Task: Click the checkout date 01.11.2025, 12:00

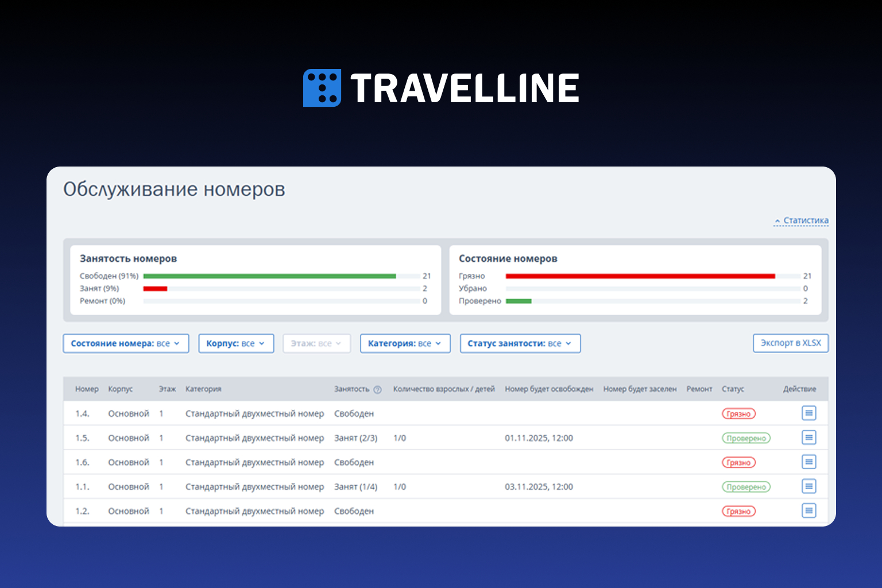Action: tap(539, 438)
